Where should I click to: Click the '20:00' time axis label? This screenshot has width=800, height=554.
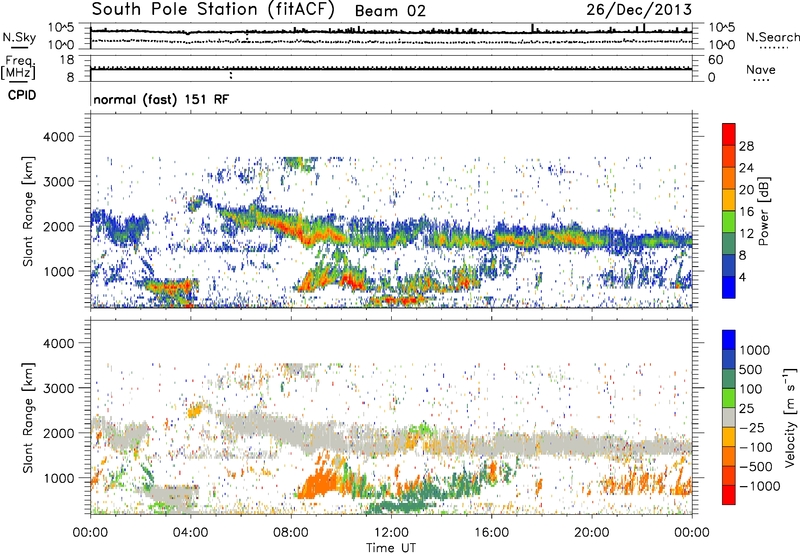point(591,533)
